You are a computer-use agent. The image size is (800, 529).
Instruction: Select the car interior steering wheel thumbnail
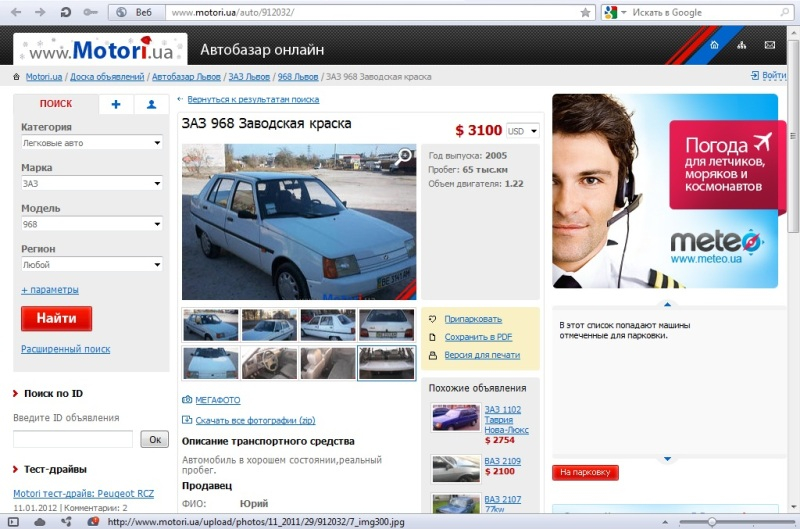(270, 362)
